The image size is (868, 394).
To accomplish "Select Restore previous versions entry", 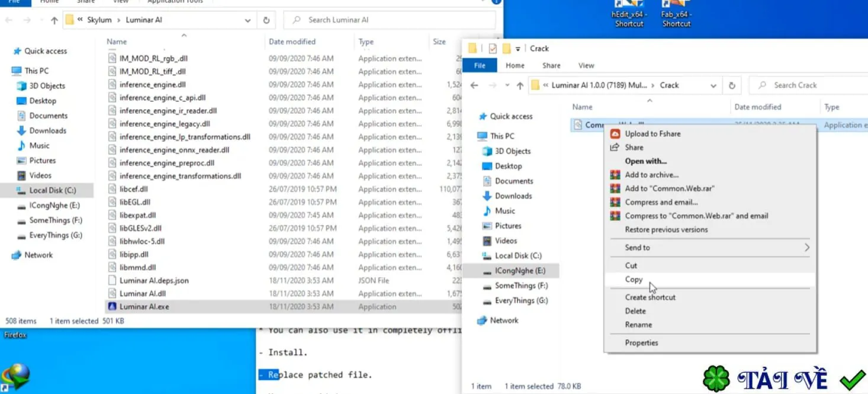I will [x=666, y=230].
